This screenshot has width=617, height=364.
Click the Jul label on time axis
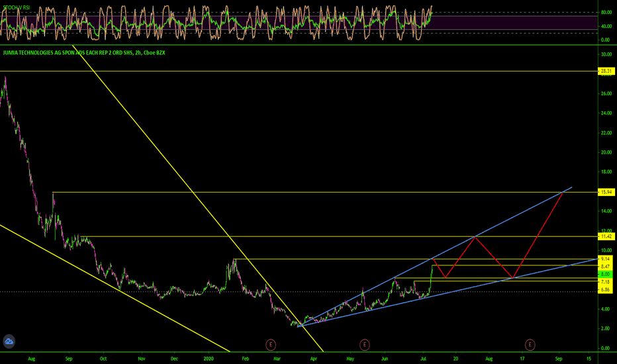pos(424,359)
